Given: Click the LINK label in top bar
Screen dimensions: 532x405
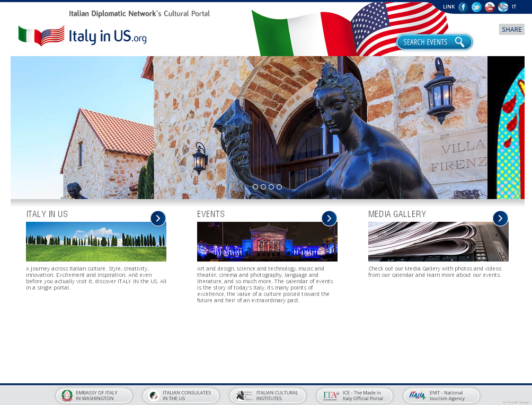Looking at the screenshot, I should pos(449,7).
